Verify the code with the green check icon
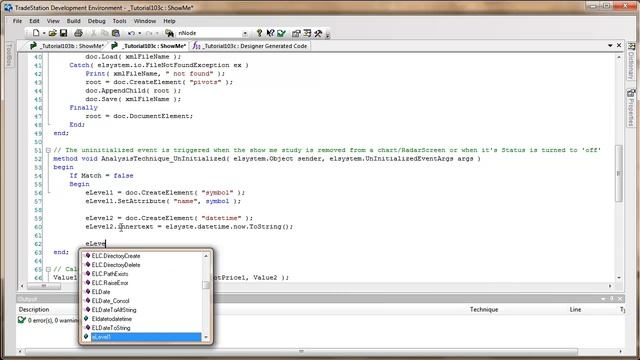The width and height of the screenshot is (640, 360). (x=281, y=33)
